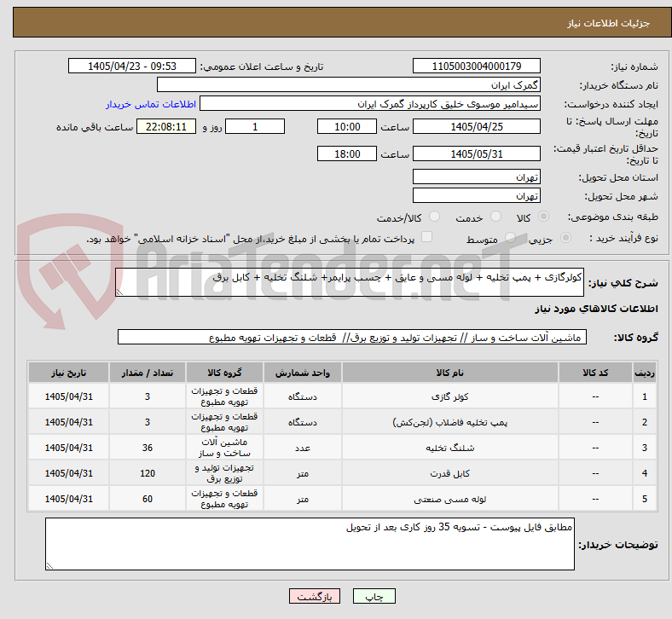
Task: Click the announcement date field 1405/04/23 - 09:53
Action: pos(132,66)
